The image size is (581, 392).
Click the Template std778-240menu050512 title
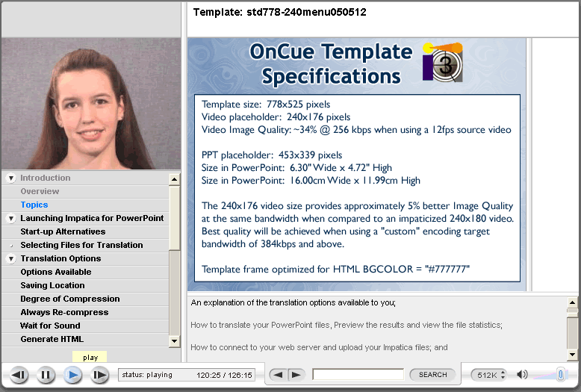coord(280,12)
